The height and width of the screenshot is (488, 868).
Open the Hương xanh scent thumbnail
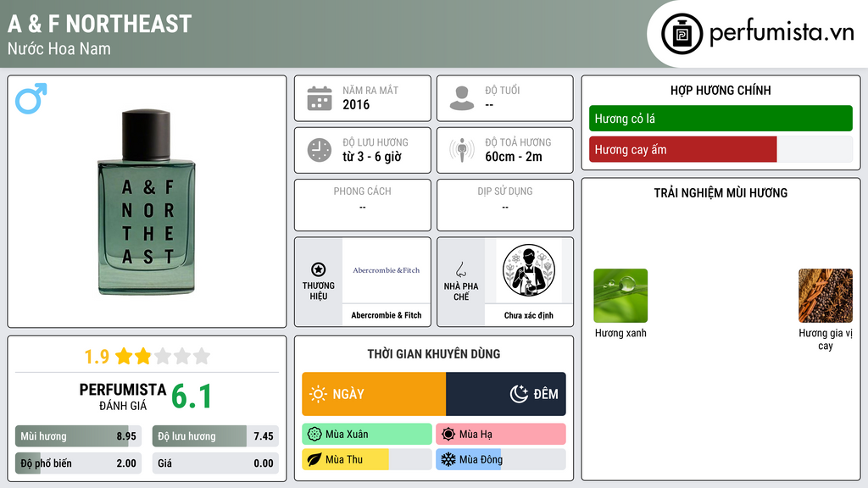tap(620, 296)
